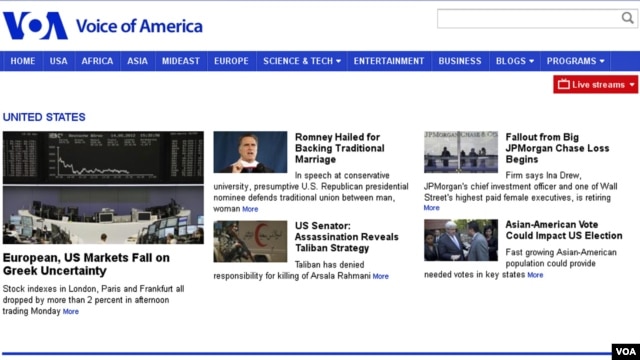Viewport: 640px width, 360px height.
Task: Go to the USA section
Action: (58, 61)
